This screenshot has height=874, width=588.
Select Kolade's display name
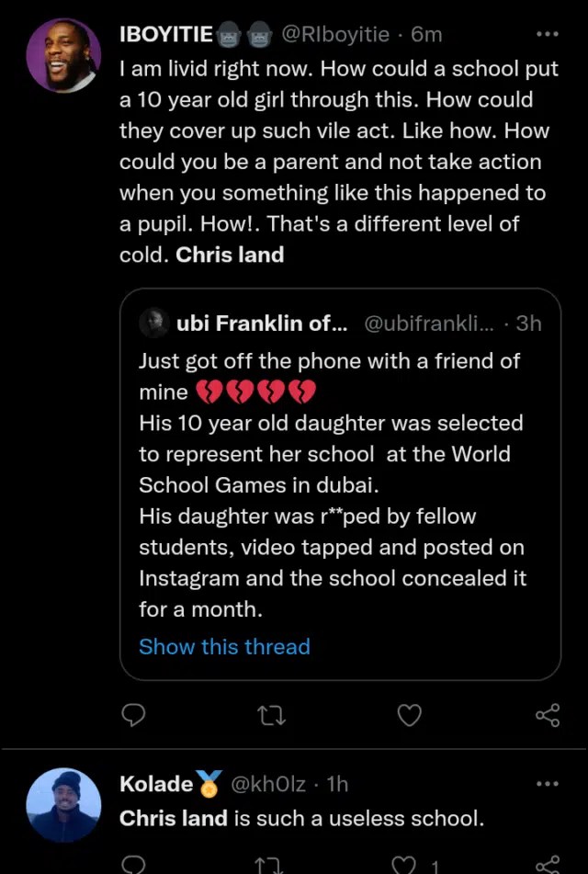click(160, 784)
